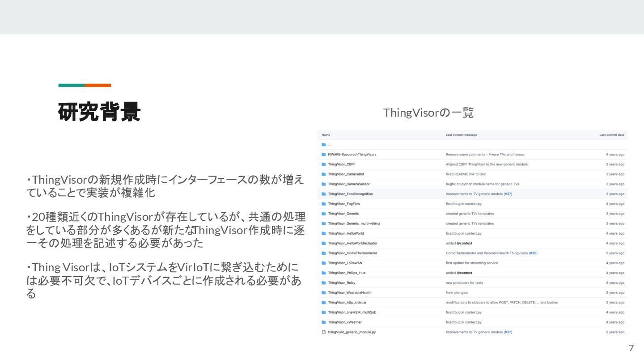Open the ThingVisor_oneM2M_multiSub folder name
Viewport: 644px width, 362px height.
click(352, 312)
